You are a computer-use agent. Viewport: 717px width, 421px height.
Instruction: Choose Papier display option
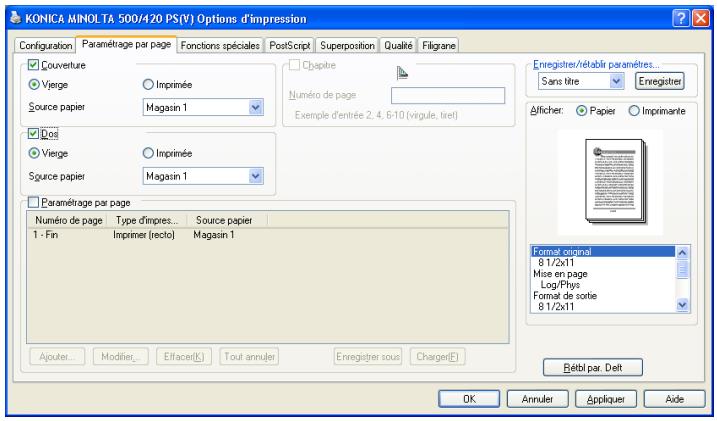point(581,111)
